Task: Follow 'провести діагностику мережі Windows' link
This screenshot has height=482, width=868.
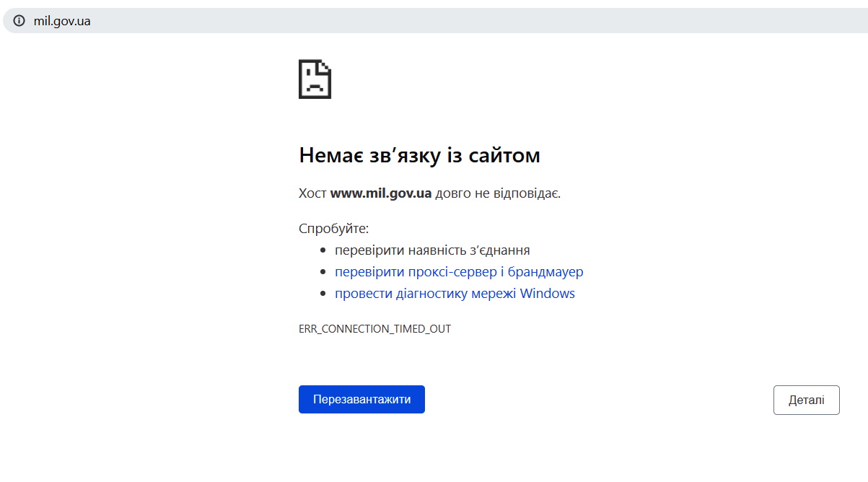Action: [x=455, y=294]
